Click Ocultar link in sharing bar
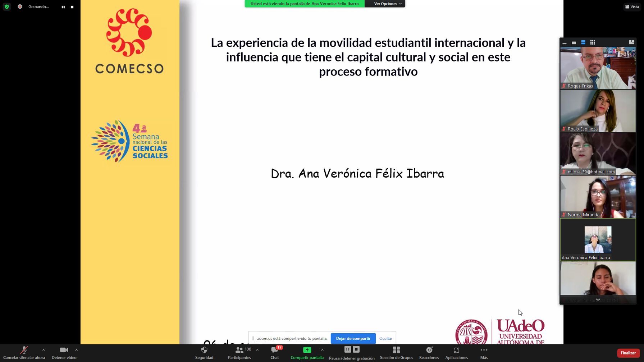The width and height of the screenshot is (644, 362). [386, 339]
